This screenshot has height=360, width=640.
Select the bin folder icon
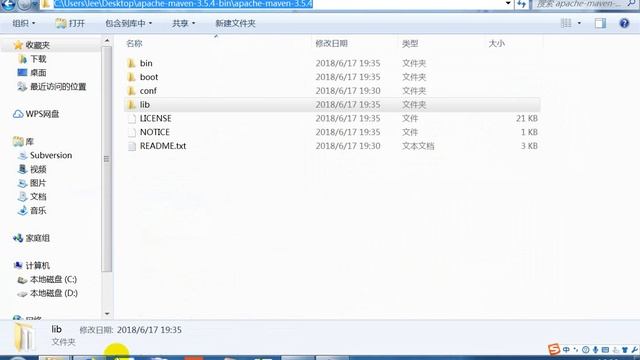[x=131, y=63]
